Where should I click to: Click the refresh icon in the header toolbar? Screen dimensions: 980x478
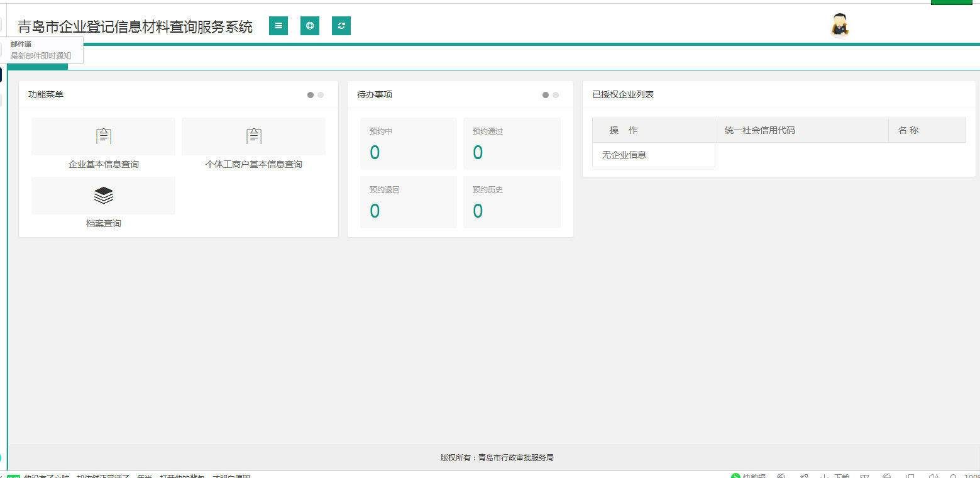tap(341, 26)
